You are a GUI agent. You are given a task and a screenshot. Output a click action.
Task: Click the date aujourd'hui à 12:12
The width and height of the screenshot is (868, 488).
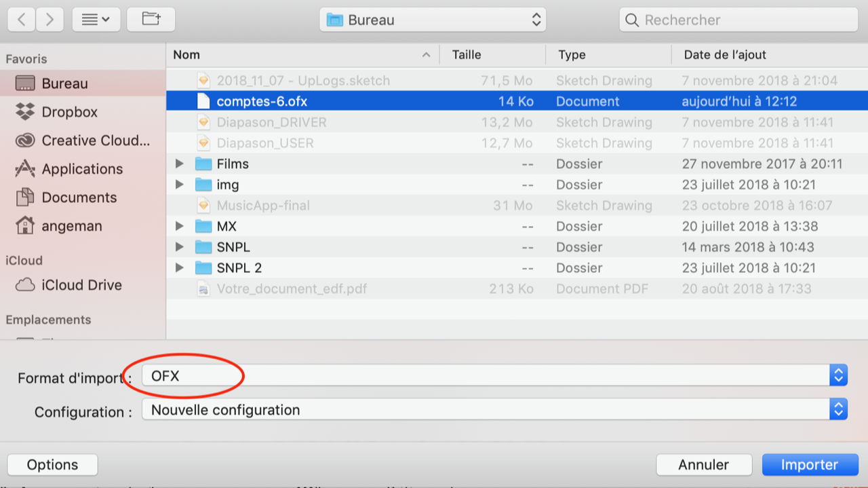point(739,101)
